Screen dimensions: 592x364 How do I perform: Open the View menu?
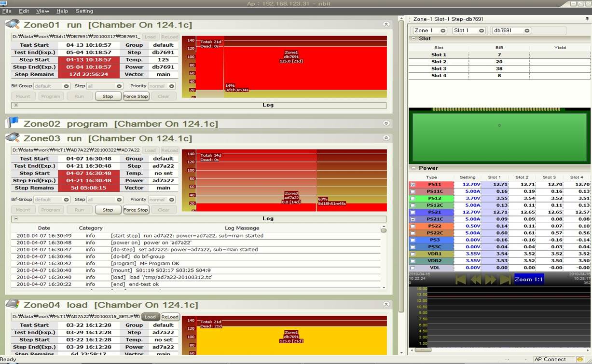[42, 11]
